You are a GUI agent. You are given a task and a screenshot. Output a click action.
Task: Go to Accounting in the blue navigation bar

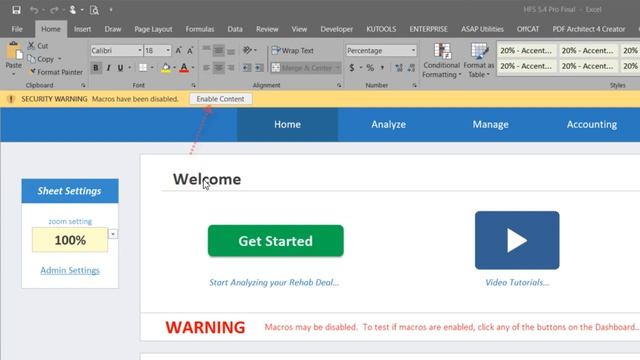tap(591, 124)
